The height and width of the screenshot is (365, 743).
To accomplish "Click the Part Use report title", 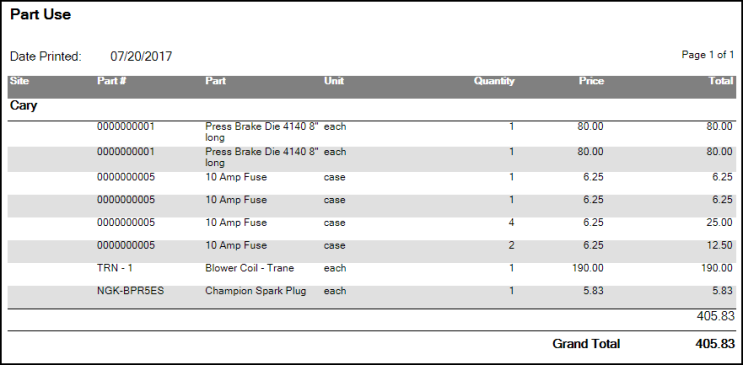I will tap(40, 15).
